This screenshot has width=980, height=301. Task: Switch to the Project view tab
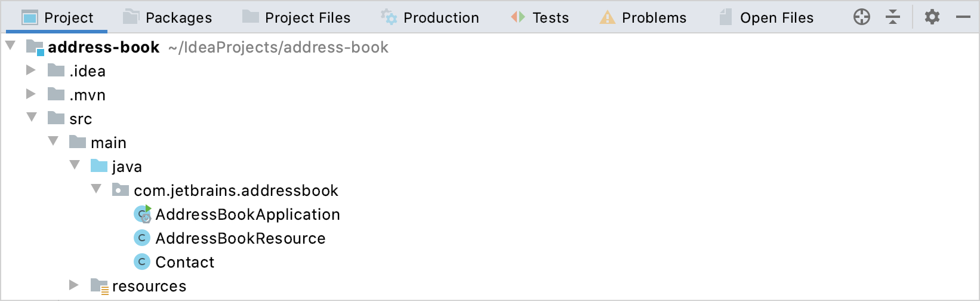coord(57,18)
